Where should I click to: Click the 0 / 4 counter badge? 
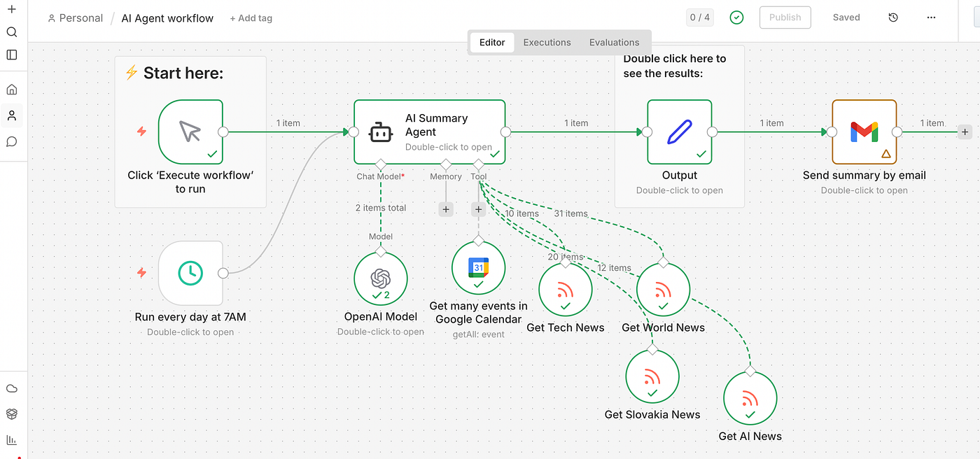(700, 17)
